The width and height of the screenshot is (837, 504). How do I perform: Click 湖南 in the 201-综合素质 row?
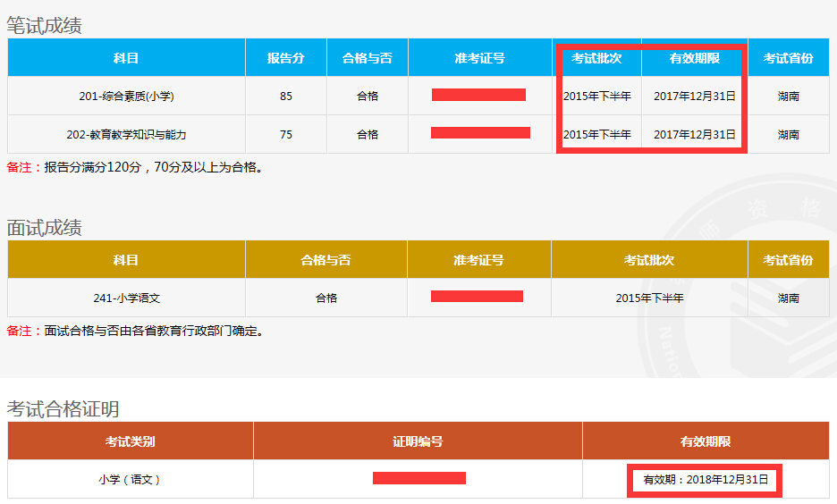[788, 97]
